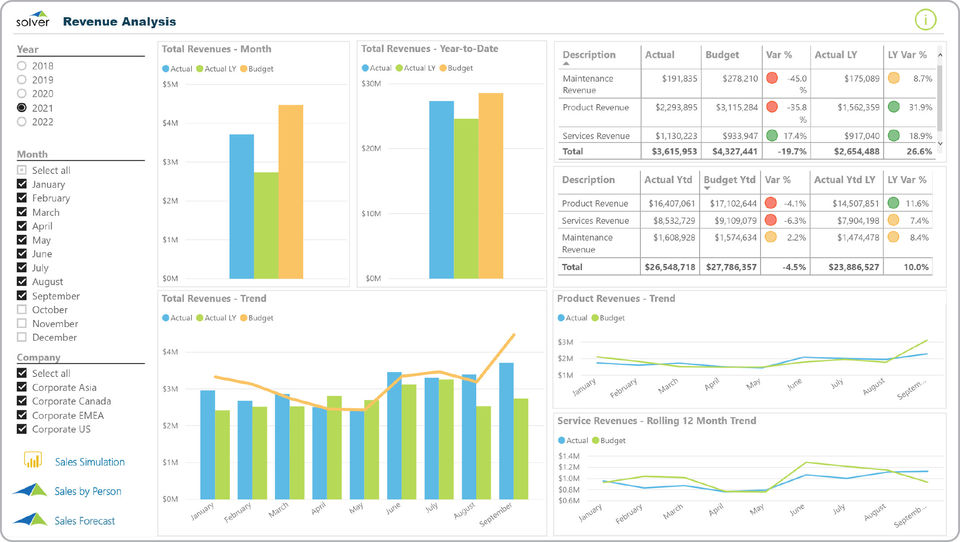The image size is (960, 542).
Task: Check the October month checkbox
Action: pos(22,309)
